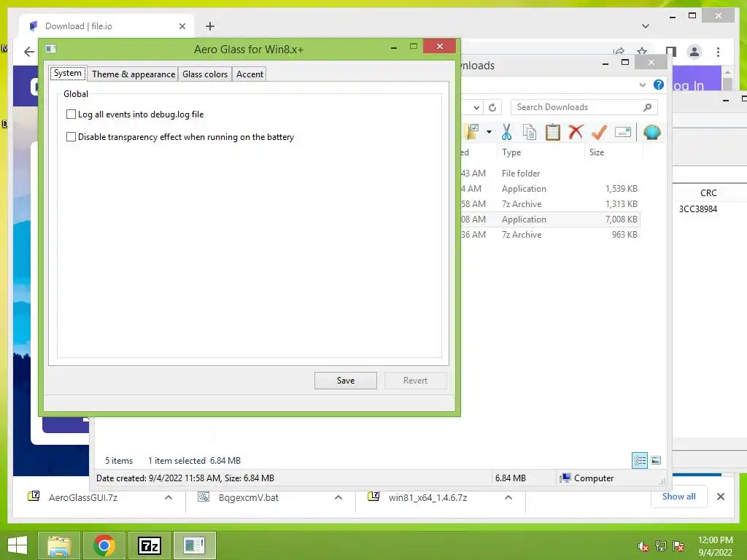The height and width of the screenshot is (560, 747).
Task: Bookmark this page with the star icon
Action: (642, 51)
